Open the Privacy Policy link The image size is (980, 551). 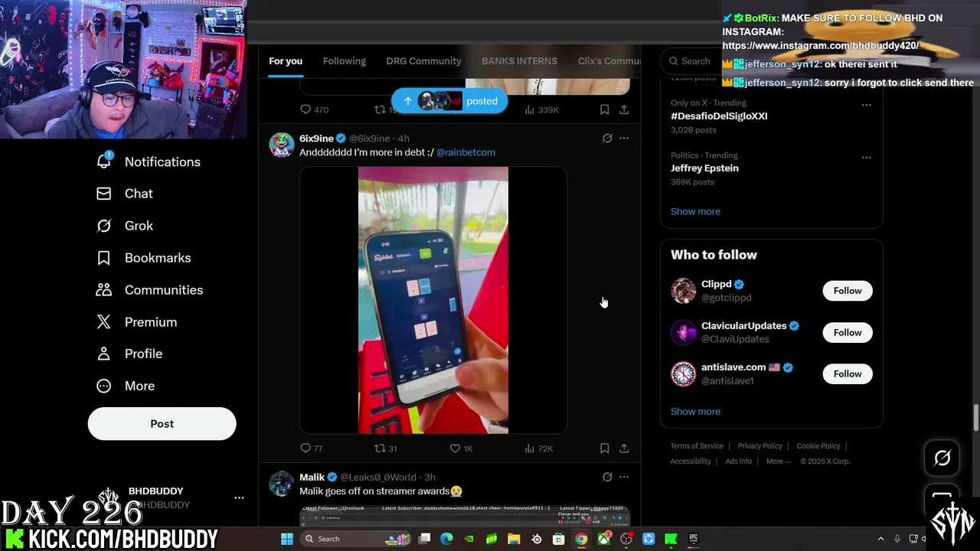(x=759, y=446)
